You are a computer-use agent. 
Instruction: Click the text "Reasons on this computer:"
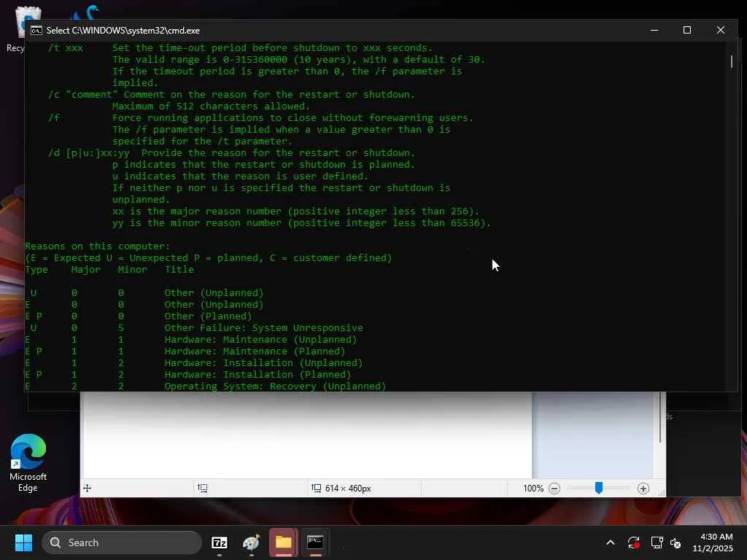97,246
